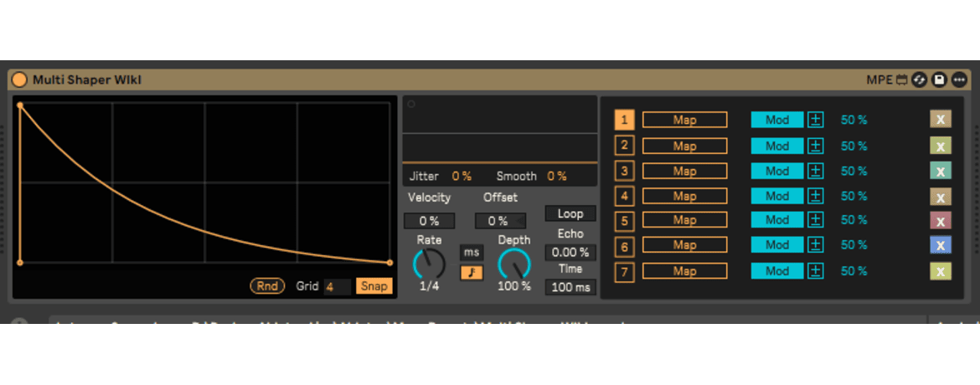Screen dimensions: 980x385
Task: Select shaper tab number 4
Action: (624, 197)
